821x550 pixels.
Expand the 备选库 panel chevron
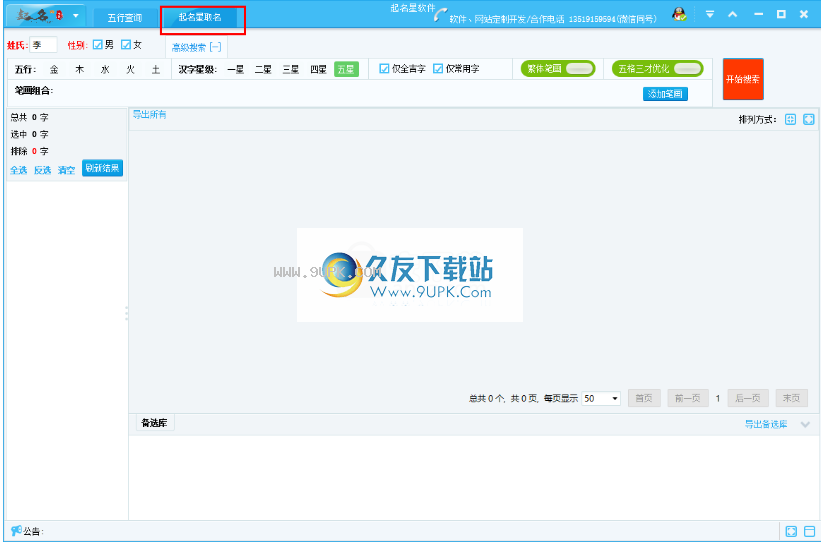[x=805, y=424]
